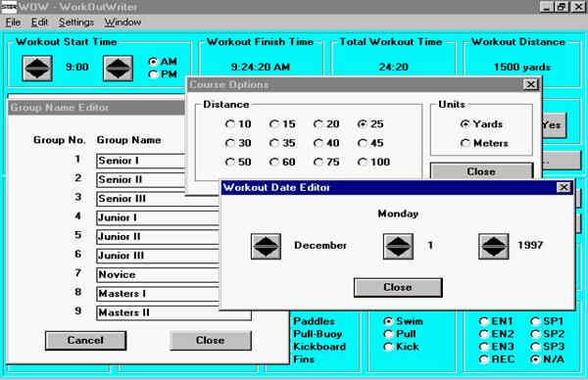
Task: Select the Pull option
Action: (400, 334)
